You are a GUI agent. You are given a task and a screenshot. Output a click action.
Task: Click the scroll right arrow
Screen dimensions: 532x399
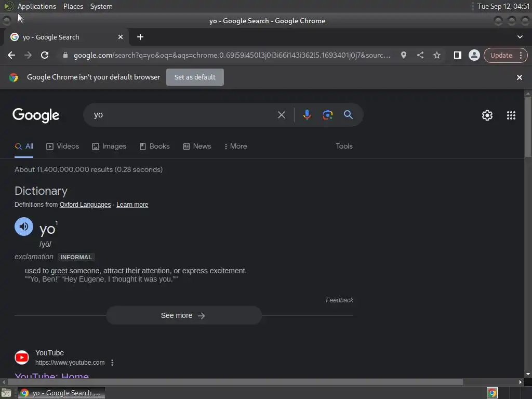pos(521,382)
